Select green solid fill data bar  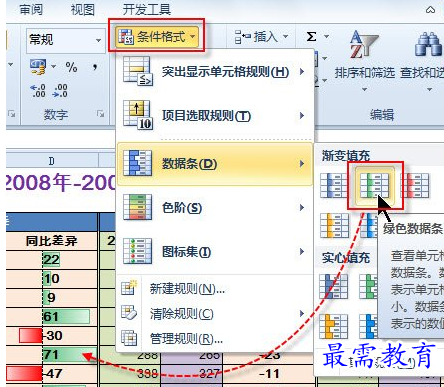369,286
